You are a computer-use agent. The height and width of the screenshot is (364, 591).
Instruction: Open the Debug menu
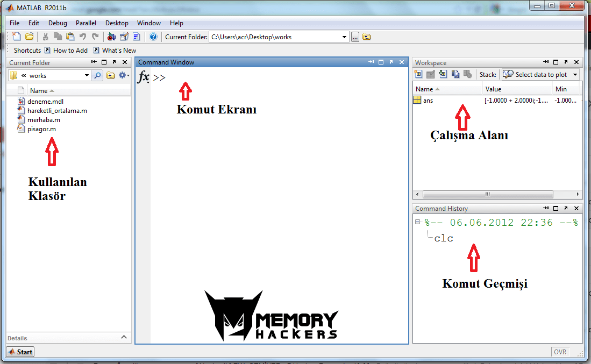pos(58,23)
